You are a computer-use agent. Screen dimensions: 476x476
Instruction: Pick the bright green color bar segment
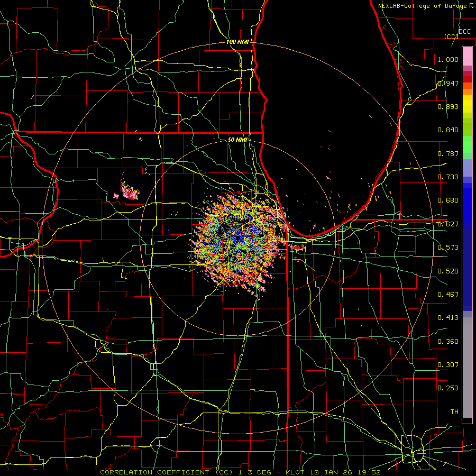click(x=467, y=144)
